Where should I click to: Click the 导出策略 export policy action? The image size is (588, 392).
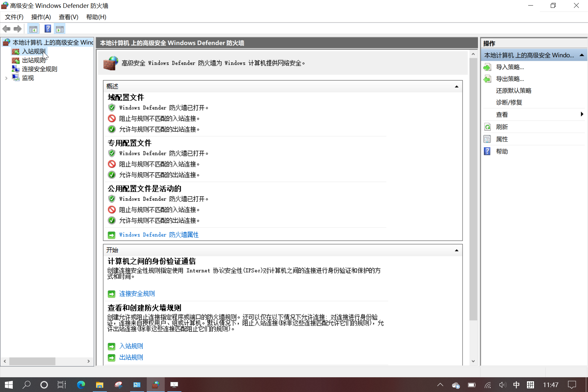point(510,79)
